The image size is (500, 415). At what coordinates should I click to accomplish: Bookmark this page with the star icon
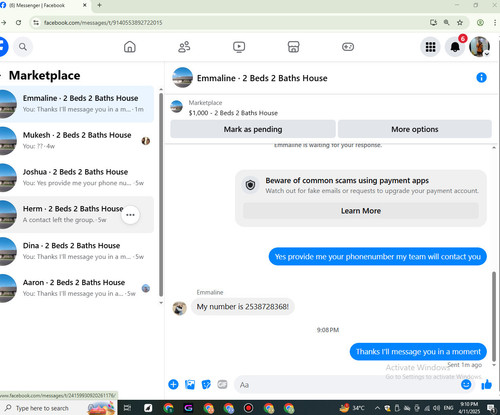(x=460, y=22)
